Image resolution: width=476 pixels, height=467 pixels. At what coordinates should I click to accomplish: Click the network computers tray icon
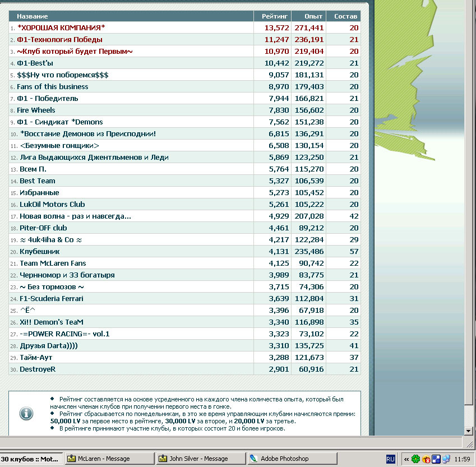(x=446, y=459)
